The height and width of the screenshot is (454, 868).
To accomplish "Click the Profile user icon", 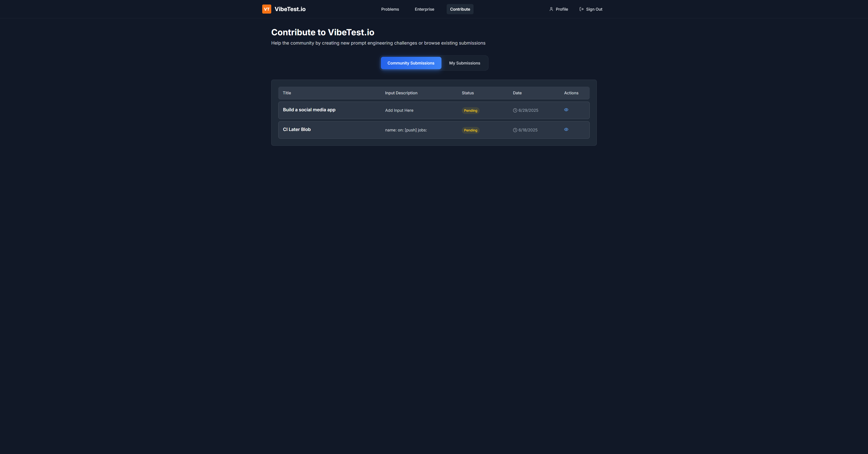I will (551, 9).
